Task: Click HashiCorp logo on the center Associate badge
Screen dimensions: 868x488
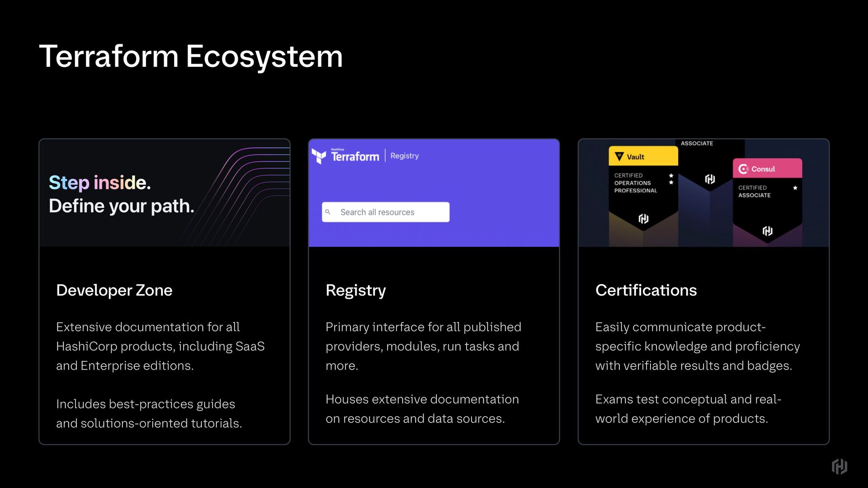Action: [x=710, y=179]
